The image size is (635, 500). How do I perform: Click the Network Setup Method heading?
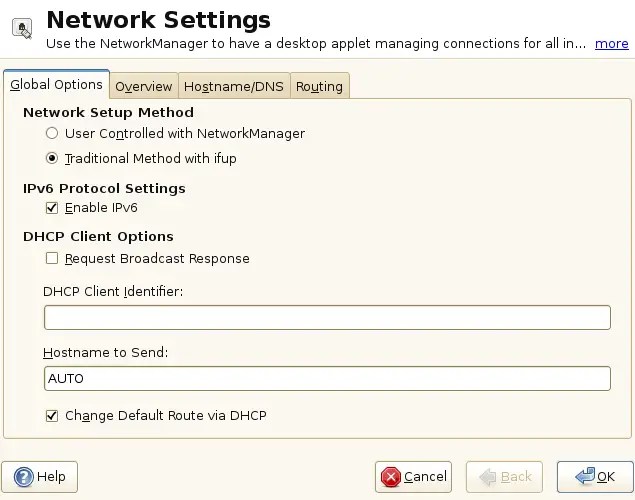108,112
